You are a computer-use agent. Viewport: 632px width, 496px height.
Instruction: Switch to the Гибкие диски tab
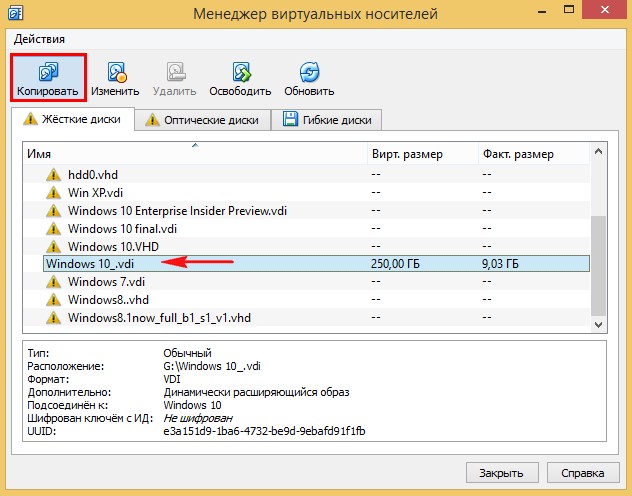point(326,120)
